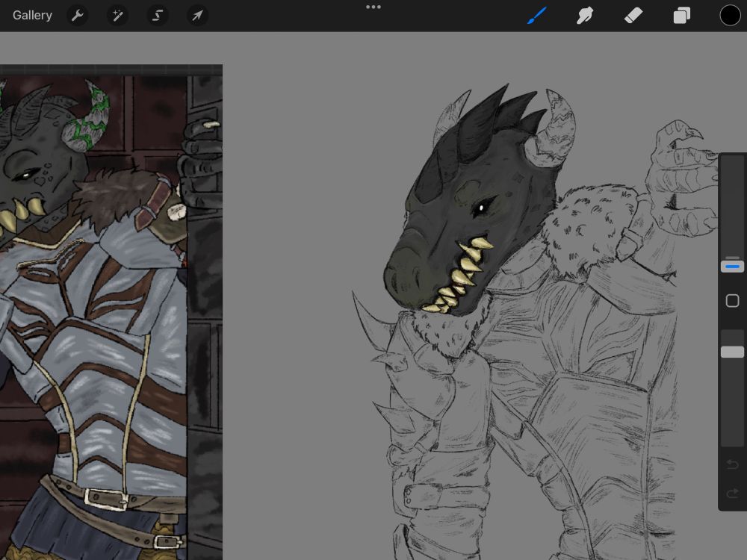Image resolution: width=747 pixels, height=560 pixels.
Task: Tap the dragon's white eye on the canvas
Action: click(483, 207)
